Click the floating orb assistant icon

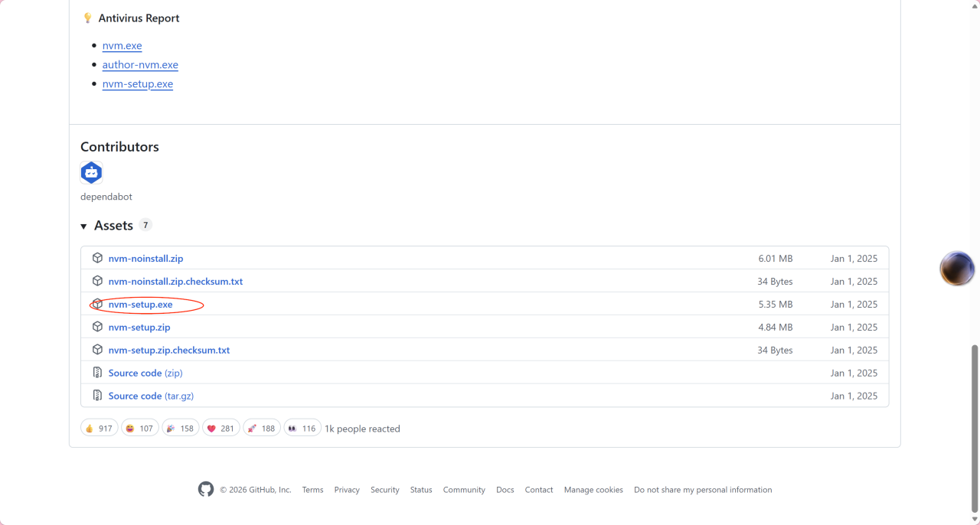pyautogui.click(x=957, y=269)
